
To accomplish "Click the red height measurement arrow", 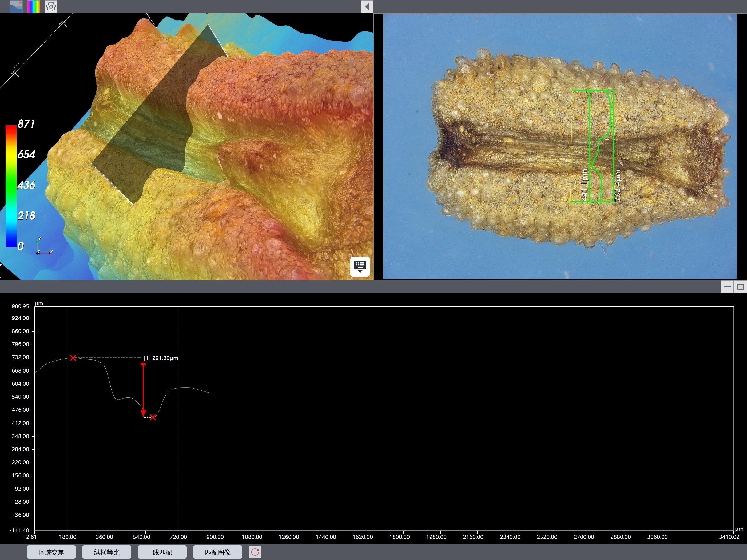I will (x=143, y=388).
